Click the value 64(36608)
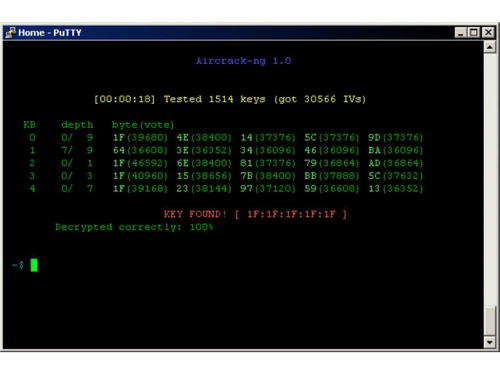 [140, 150]
